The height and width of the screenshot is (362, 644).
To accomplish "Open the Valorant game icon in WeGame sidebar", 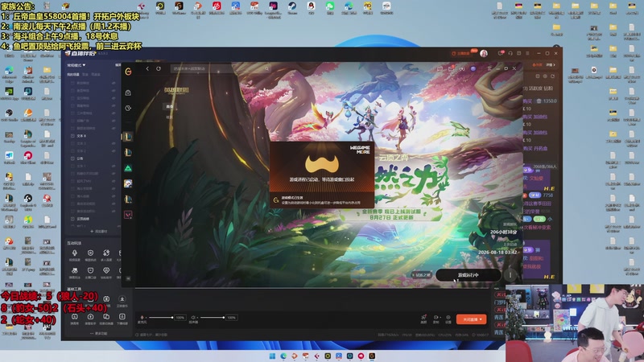I will pos(128,214).
